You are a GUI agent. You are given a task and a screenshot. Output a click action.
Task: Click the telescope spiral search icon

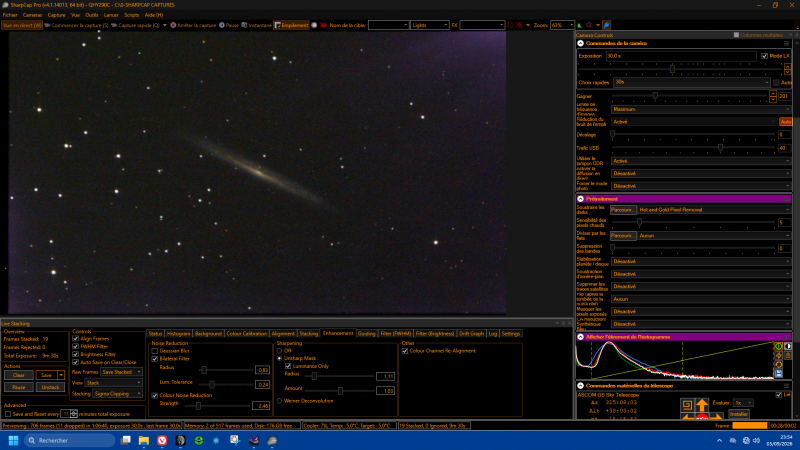click(687, 405)
